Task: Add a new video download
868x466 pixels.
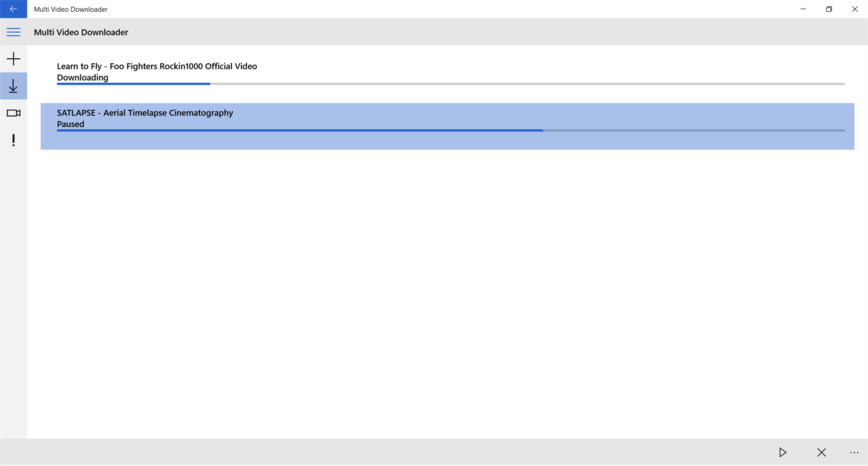Action: point(14,58)
